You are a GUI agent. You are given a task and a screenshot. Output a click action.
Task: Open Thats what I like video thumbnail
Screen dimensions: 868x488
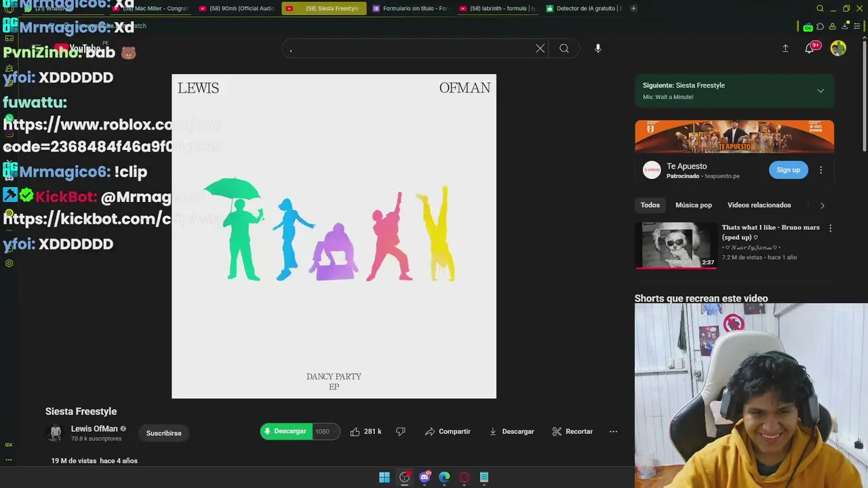(676, 245)
